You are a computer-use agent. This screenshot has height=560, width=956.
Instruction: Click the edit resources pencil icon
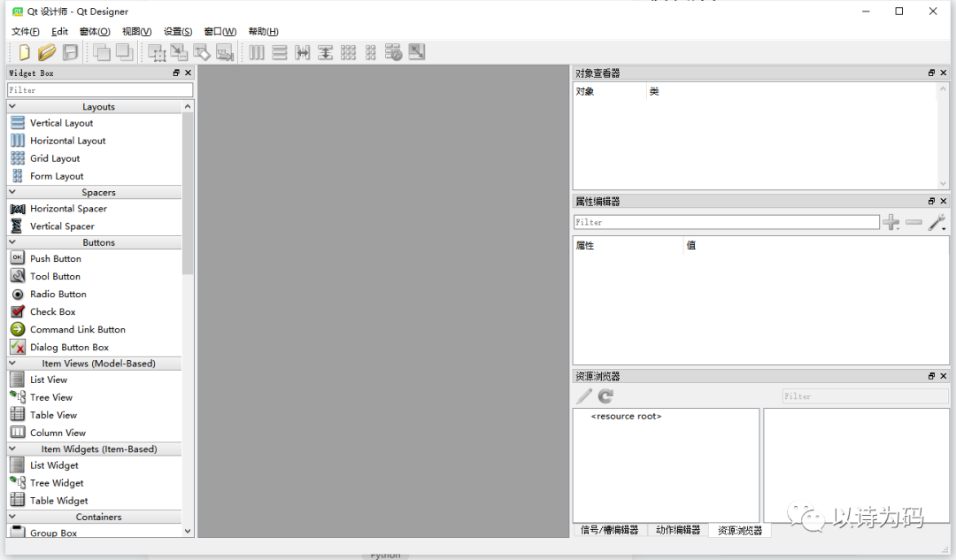(x=584, y=396)
